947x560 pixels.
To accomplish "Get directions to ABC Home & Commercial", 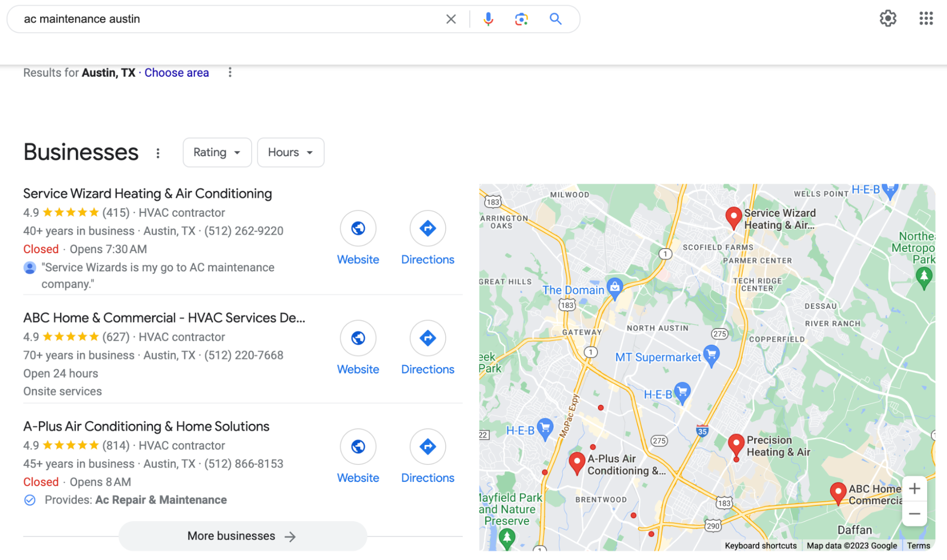I will coord(427,338).
